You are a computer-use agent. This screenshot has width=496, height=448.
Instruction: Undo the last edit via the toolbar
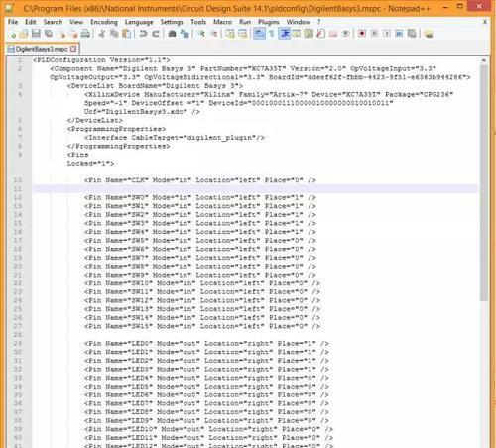tap(143, 34)
